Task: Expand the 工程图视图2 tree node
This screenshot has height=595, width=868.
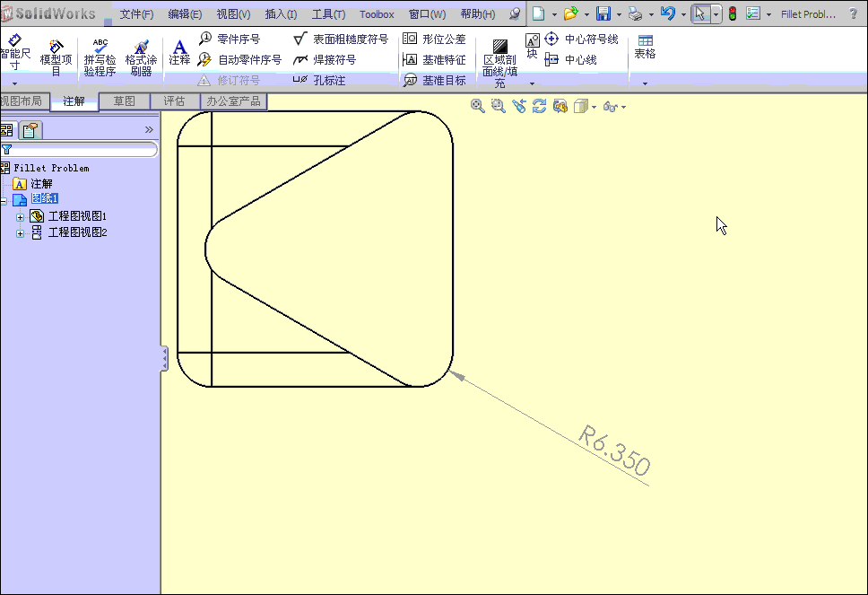Action: pyautogui.click(x=20, y=232)
